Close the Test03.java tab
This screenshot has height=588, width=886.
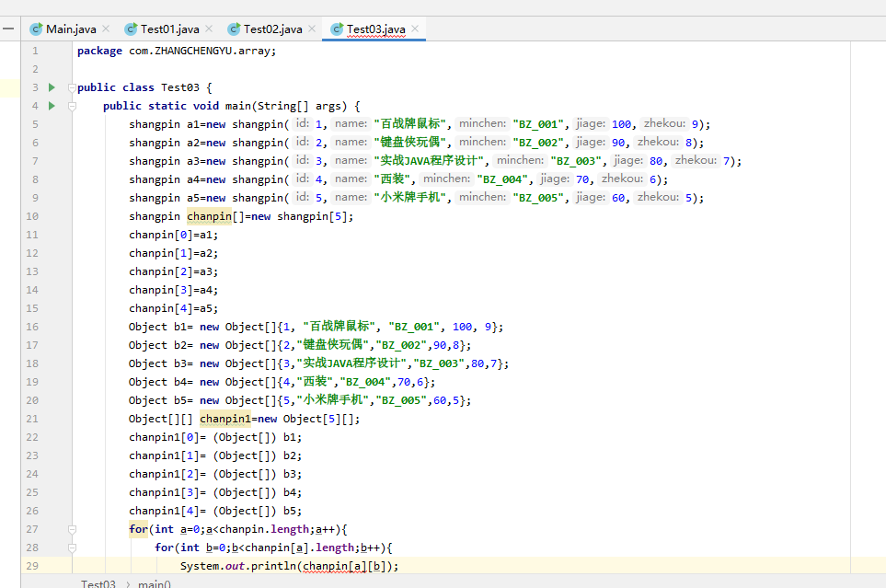point(415,29)
